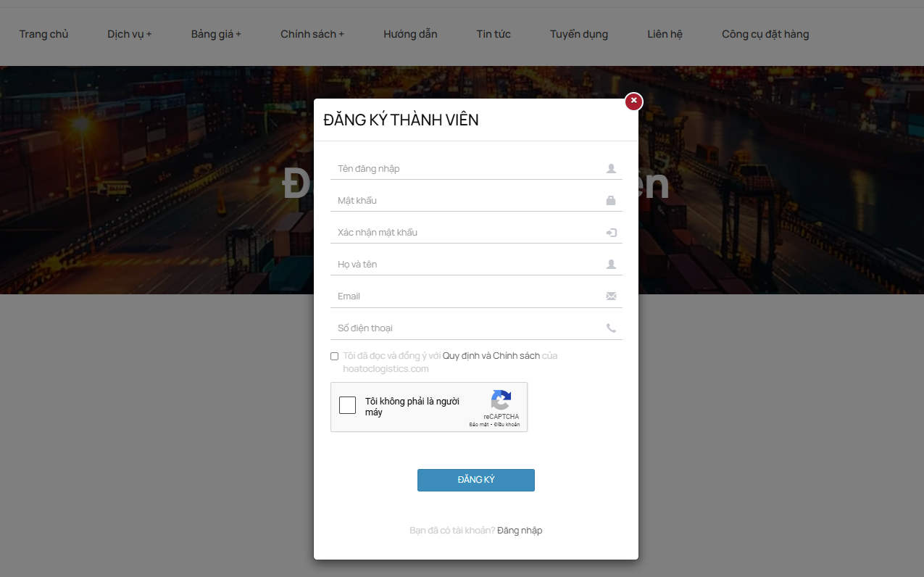Click the person icon in Họ và tên field

click(611, 265)
